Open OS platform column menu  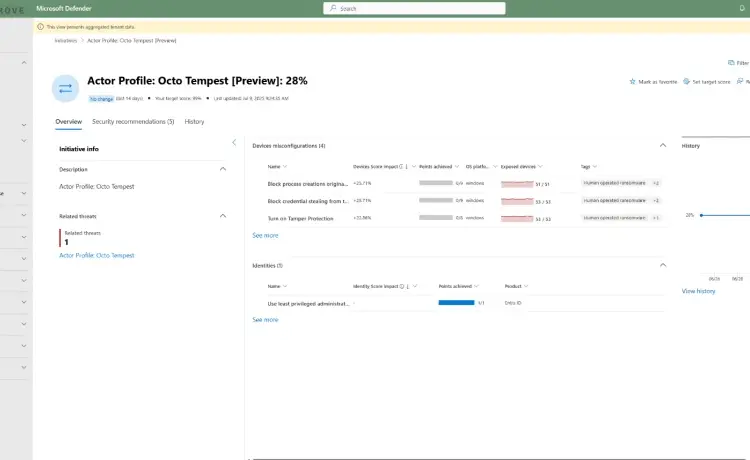click(x=495, y=166)
